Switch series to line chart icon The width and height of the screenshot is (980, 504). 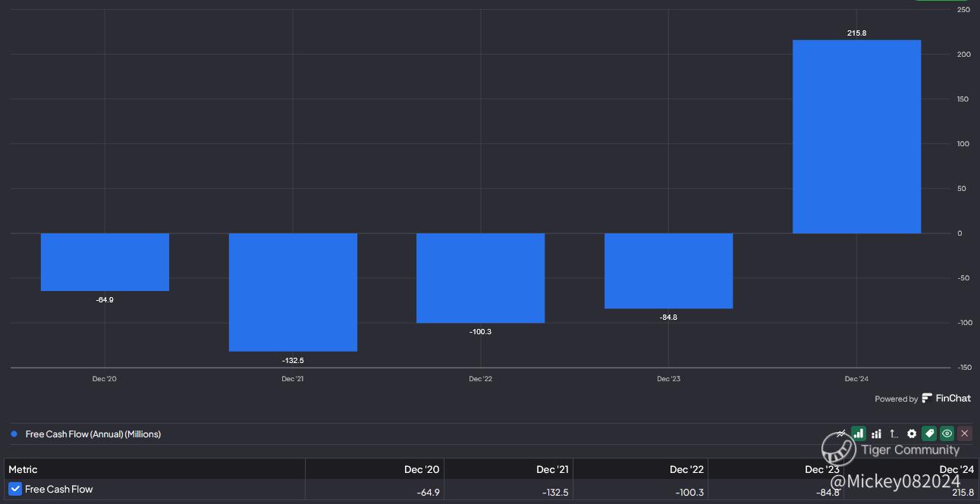[x=840, y=434]
